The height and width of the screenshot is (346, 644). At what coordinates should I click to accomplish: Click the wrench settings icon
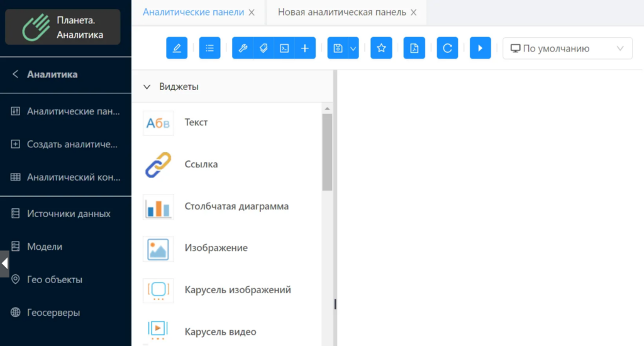click(243, 48)
